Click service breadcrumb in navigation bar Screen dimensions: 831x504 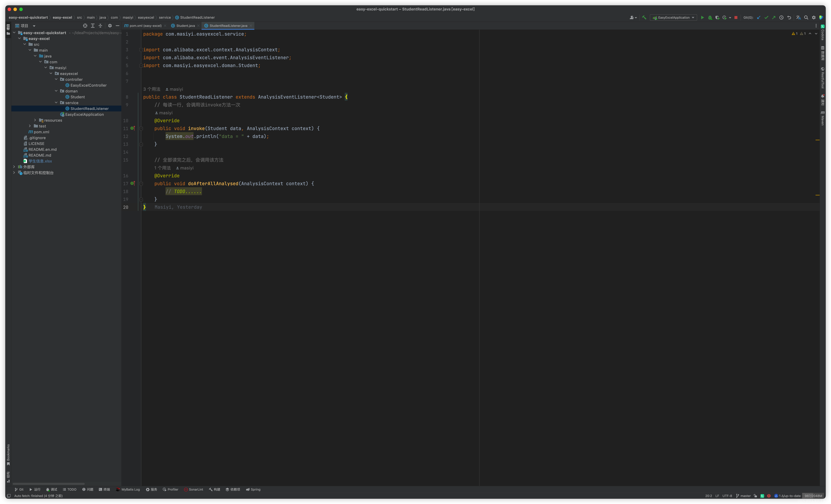coord(165,17)
